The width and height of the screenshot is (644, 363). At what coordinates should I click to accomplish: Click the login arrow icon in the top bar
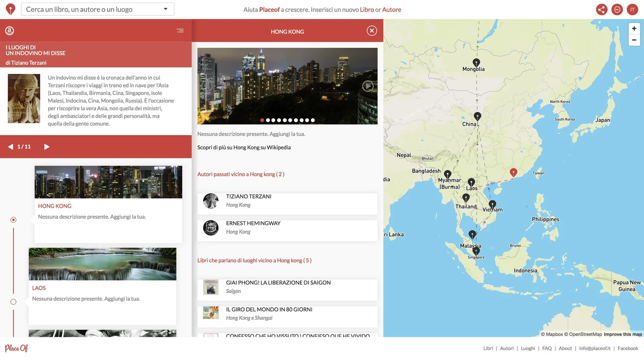pos(617,10)
